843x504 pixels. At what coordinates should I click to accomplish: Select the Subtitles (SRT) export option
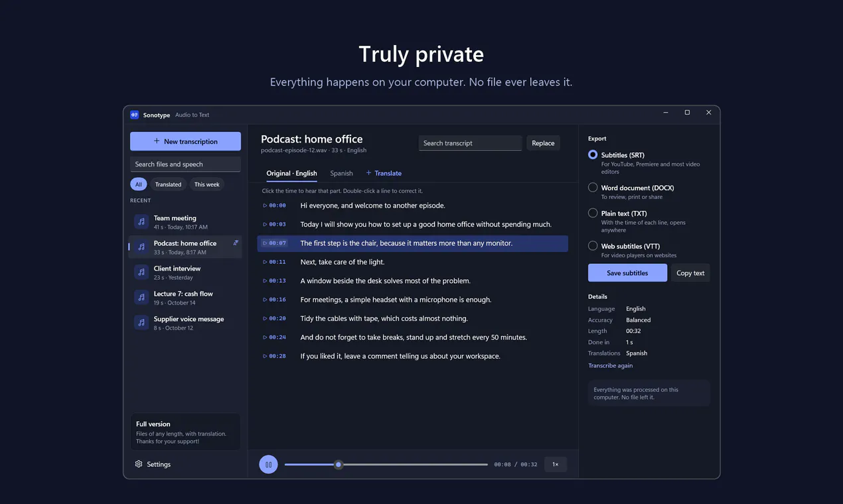[x=593, y=155]
